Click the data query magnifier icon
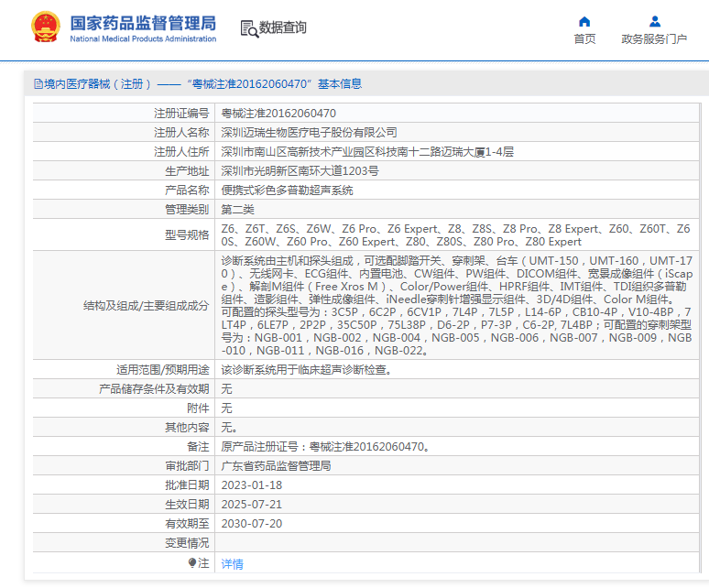The height and width of the screenshot is (588, 709). (248, 28)
